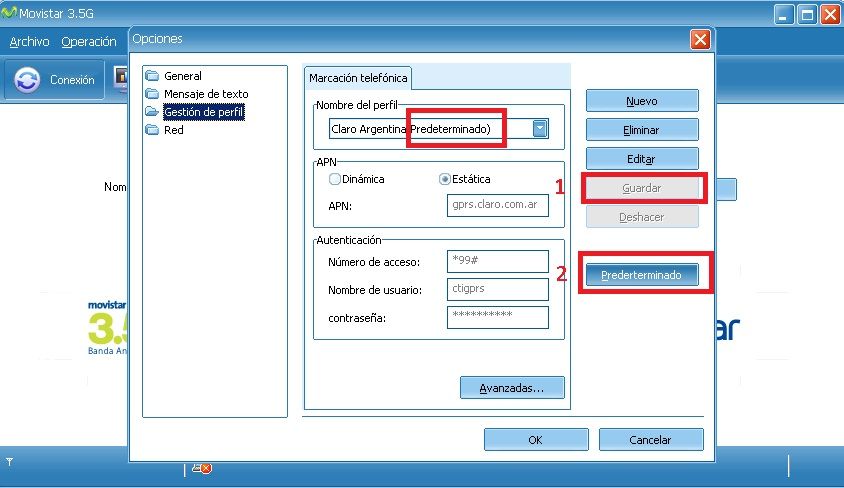Click the signal antenna icon in status bar
The image size is (844, 488).
(x=9, y=462)
